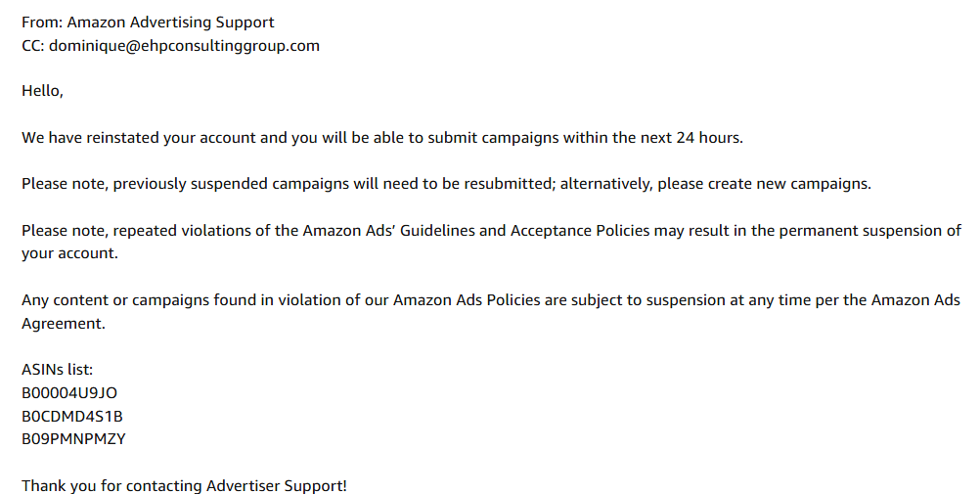Select ASIN B00004U9JO in the list
The width and height of the screenshot is (980, 494).
pos(69,392)
